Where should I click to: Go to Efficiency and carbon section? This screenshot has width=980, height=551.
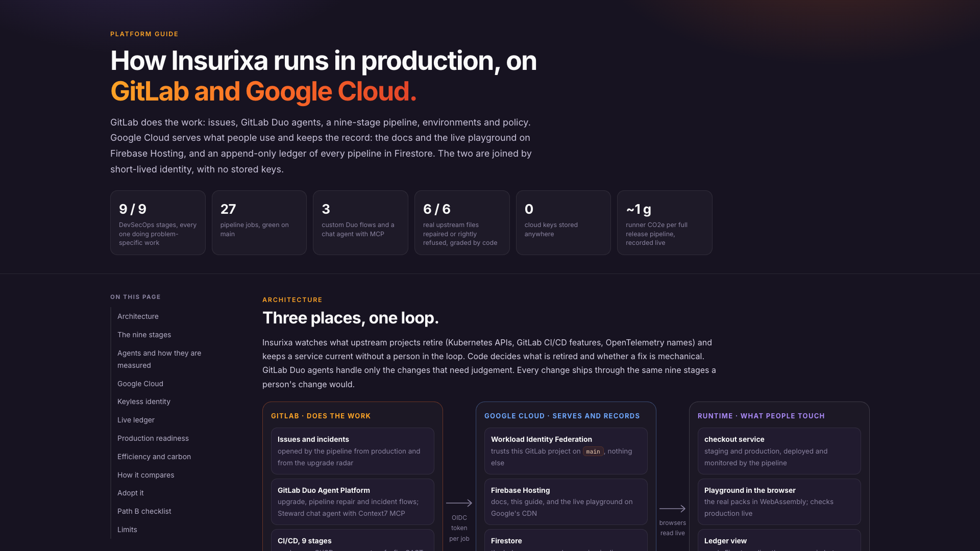pyautogui.click(x=154, y=457)
